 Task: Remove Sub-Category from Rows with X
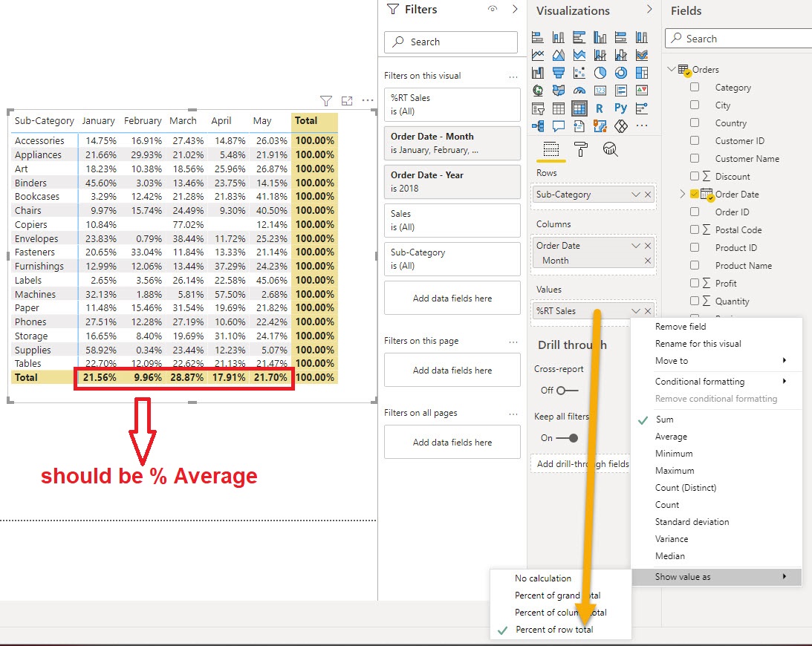point(648,195)
